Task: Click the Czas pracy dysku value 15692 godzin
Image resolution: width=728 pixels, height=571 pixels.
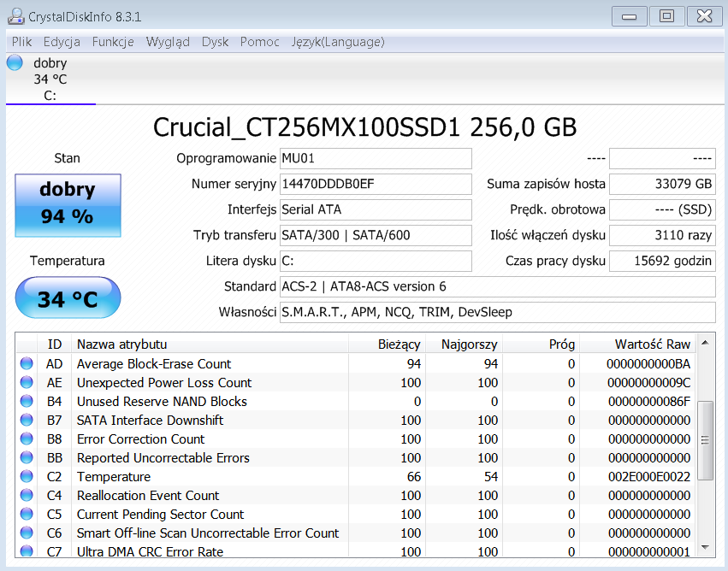Action: tap(662, 262)
